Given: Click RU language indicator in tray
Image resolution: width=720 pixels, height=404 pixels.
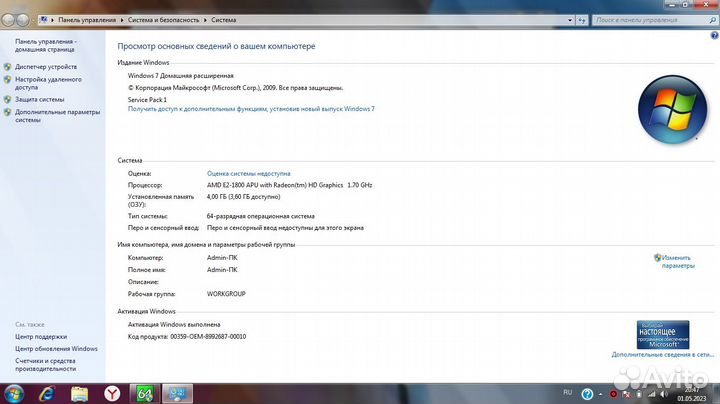Looking at the screenshot, I should 568,393.
